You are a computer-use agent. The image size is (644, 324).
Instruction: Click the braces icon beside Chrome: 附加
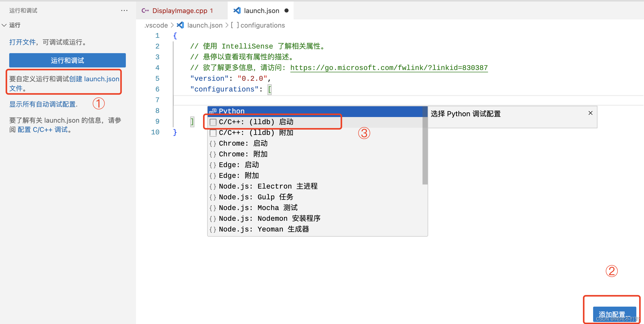[x=213, y=154]
